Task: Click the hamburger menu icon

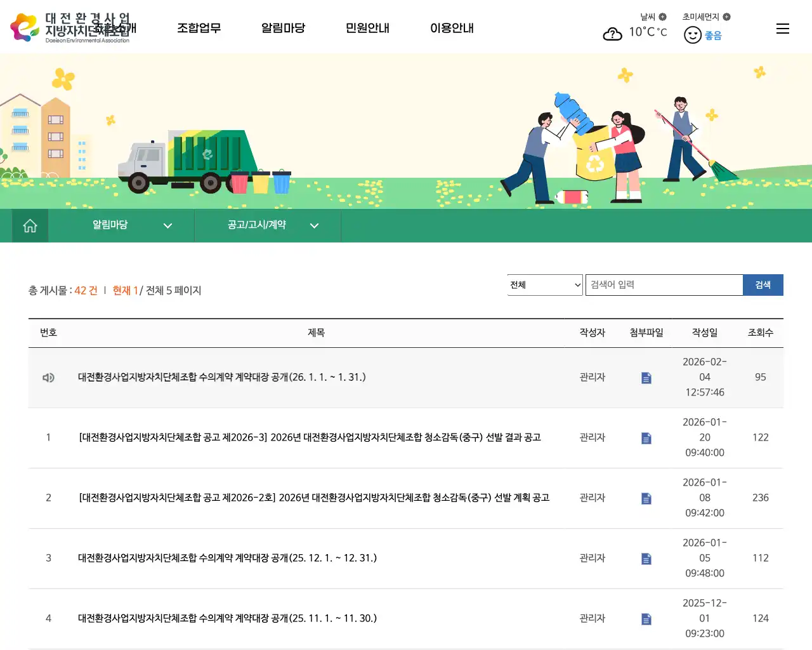Action: 782,28
